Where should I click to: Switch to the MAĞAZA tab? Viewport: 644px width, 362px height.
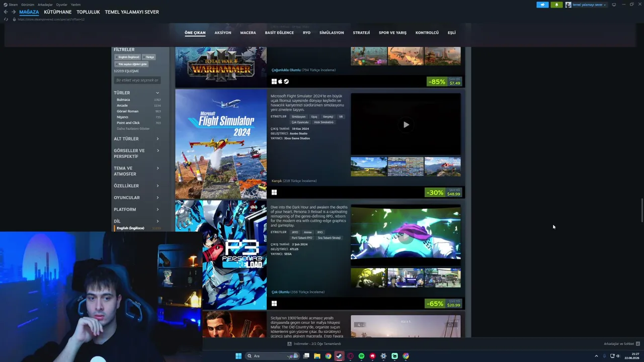(x=29, y=12)
